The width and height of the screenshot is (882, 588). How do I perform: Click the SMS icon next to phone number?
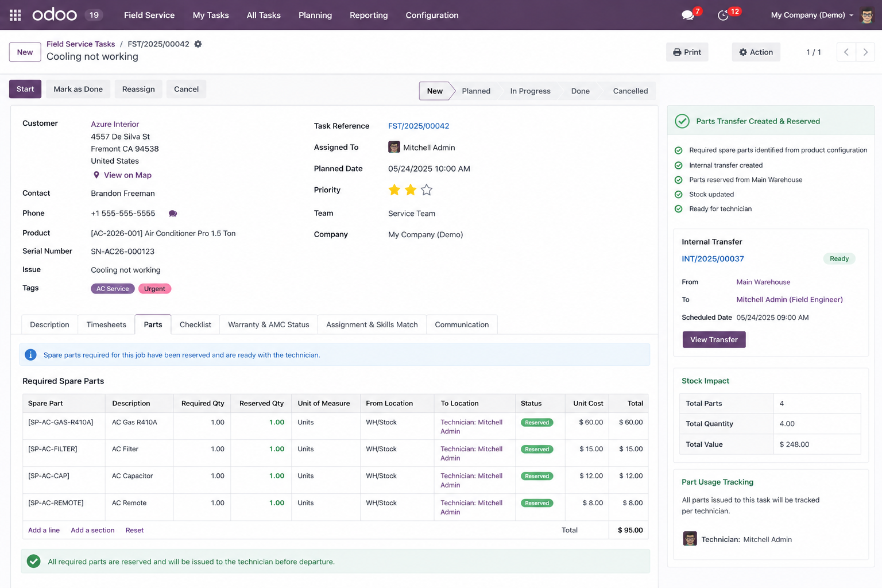tap(173, 214)
